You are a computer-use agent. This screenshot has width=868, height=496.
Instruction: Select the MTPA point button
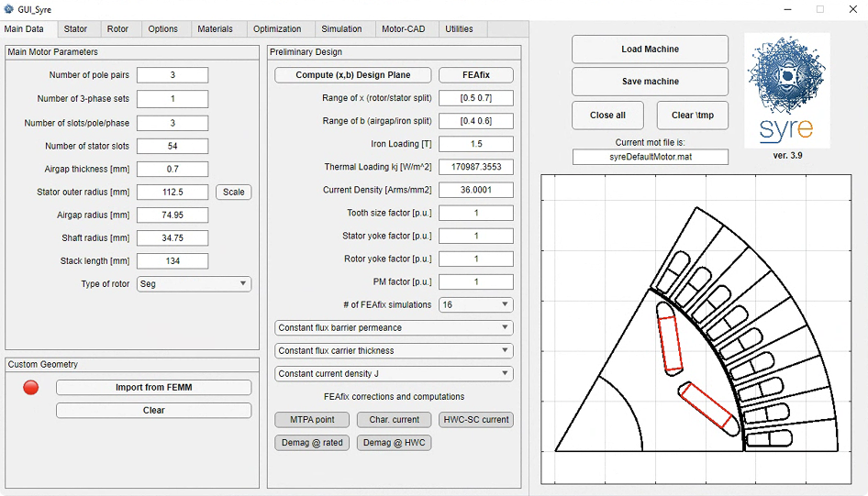tap(312, 420)
